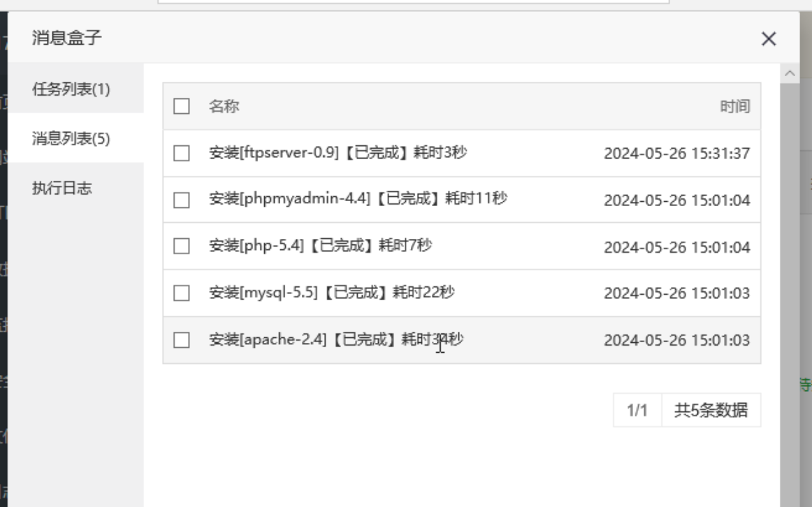Click the 时间 column header
The height and width of the screenshot is (507, 812).
tap(735, 106)
